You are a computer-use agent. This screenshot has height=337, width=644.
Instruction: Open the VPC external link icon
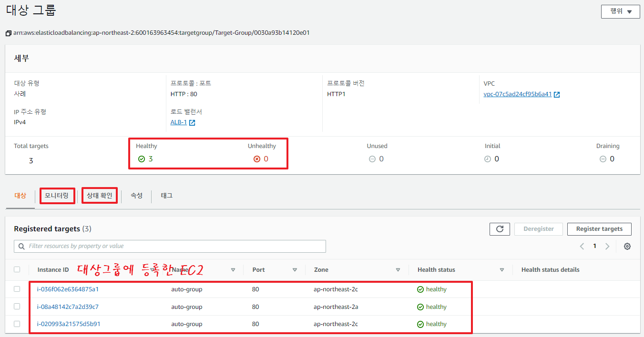[x=557, y=95]
